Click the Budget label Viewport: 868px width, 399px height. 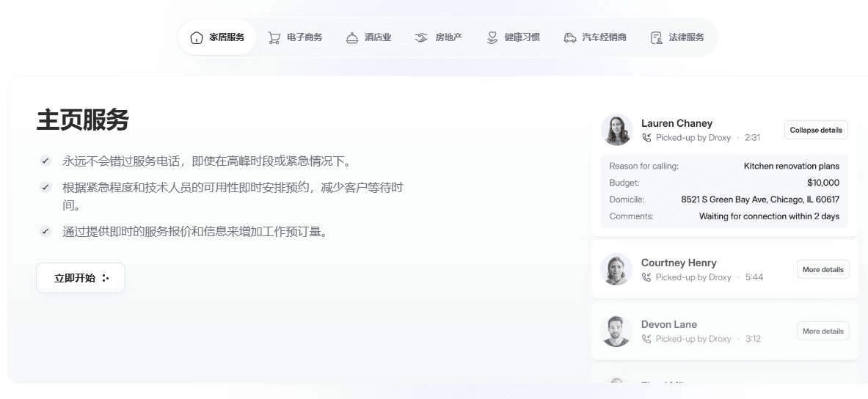(624, 183)
